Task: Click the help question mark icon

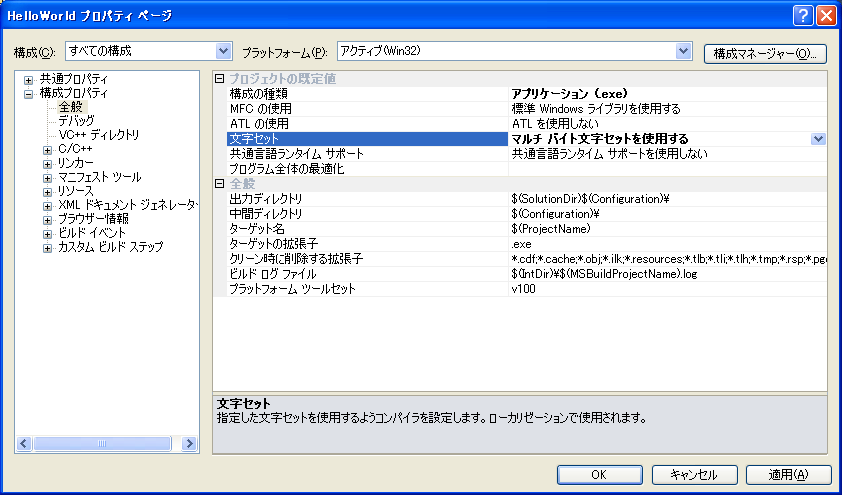Action: pyautogui.click(x=803, y=15)
